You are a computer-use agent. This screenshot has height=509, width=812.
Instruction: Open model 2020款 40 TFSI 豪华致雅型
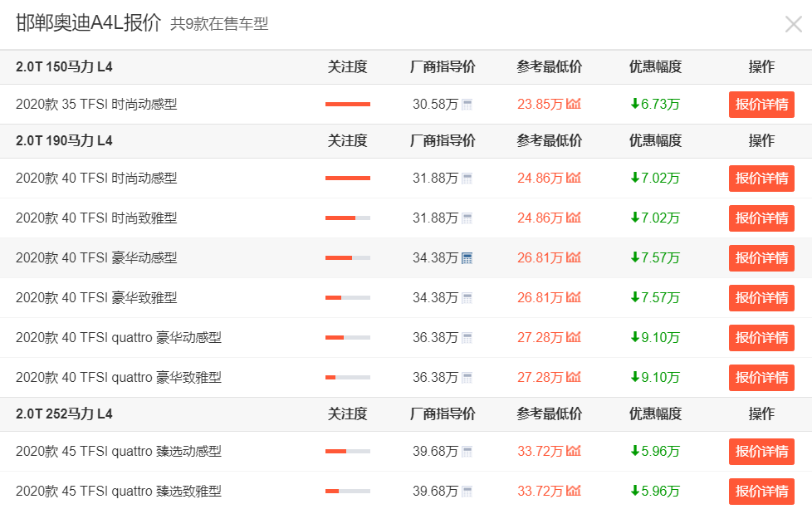[96, 298]
